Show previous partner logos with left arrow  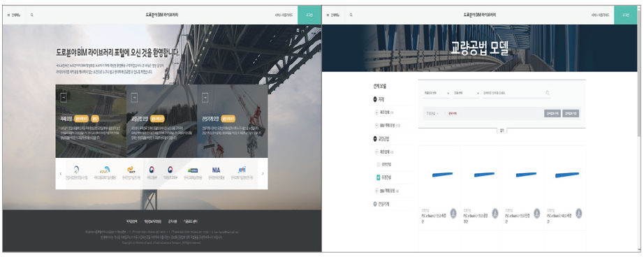pyautogui.click(x=61, y=173)
